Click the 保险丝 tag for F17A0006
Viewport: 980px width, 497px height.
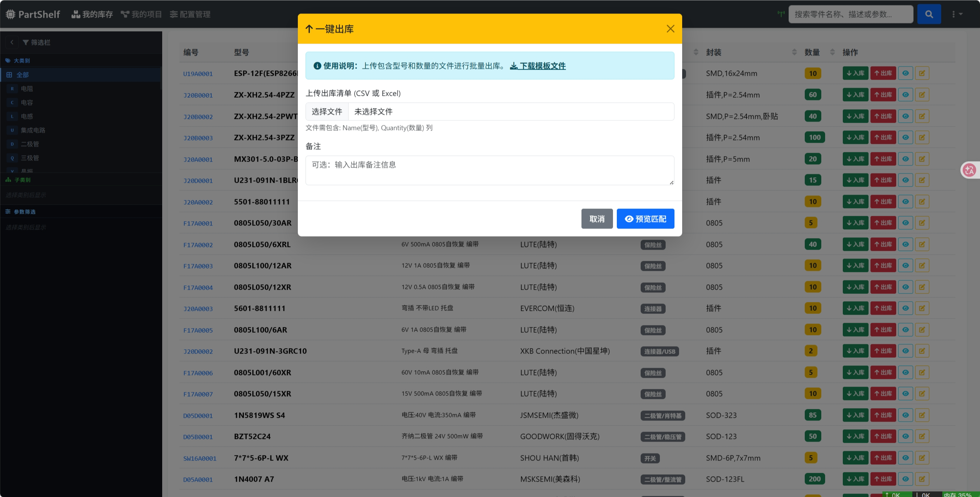[x=653, y=373]
